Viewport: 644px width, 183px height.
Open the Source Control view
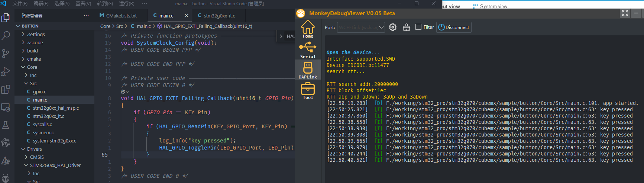point(6,53)
